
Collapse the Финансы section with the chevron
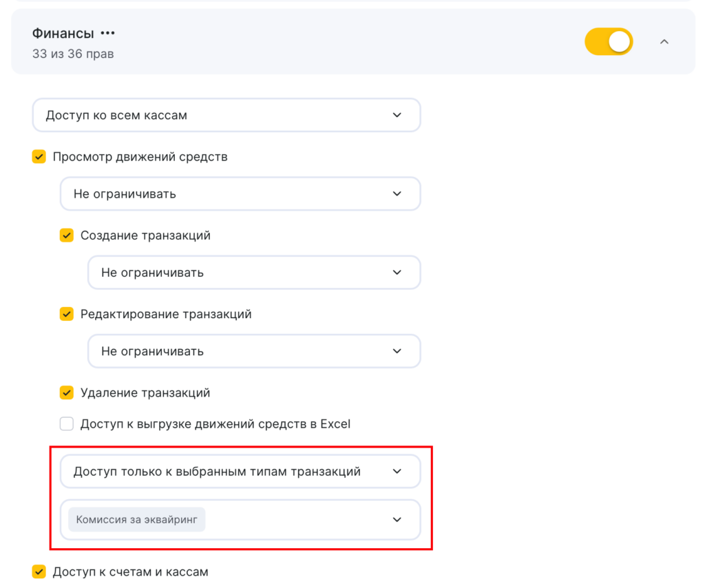[x=664, y=42]
